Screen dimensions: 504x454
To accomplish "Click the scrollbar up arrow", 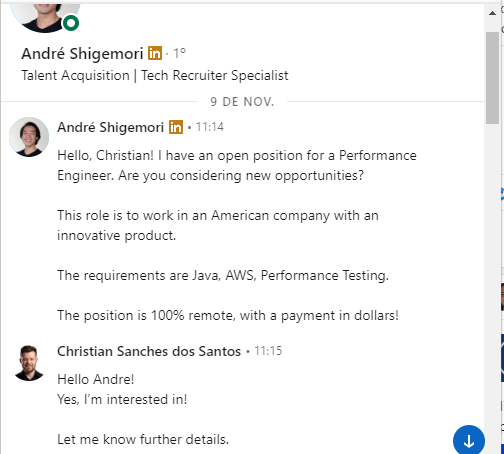I will click(492, 13).
